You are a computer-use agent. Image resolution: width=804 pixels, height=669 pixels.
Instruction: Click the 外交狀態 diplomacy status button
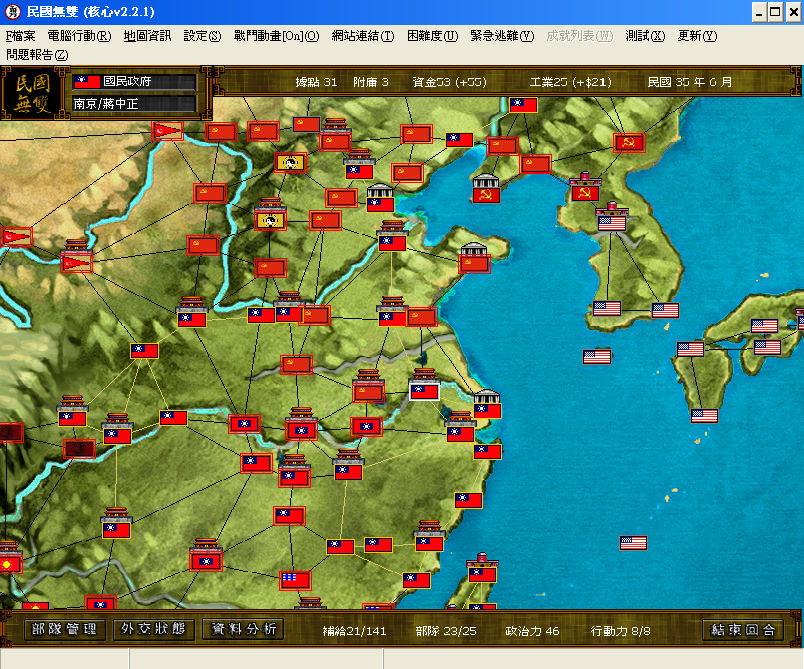pyautogui.click(x=153, y=629)
